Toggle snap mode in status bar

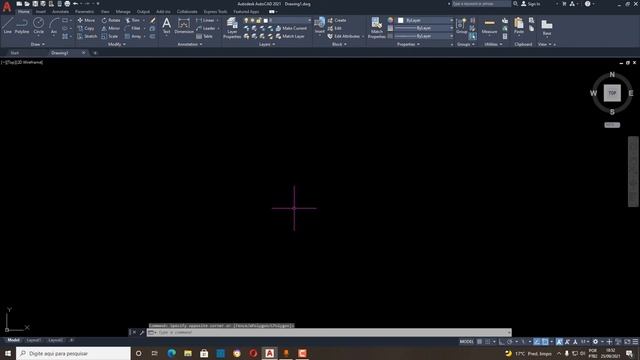coord(487,342)
